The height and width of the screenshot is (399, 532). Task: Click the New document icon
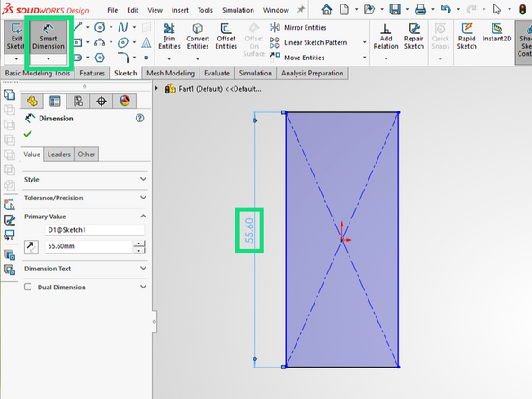[344, 10]
